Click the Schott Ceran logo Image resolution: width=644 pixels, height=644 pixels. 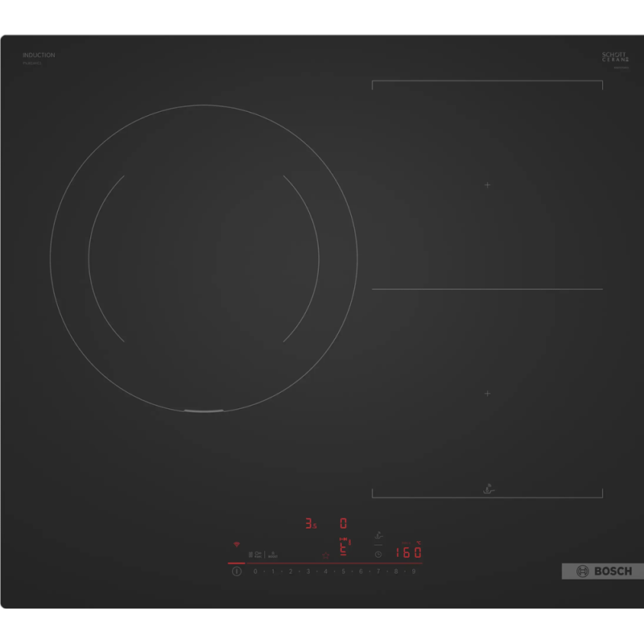click(x=615, y=57)
